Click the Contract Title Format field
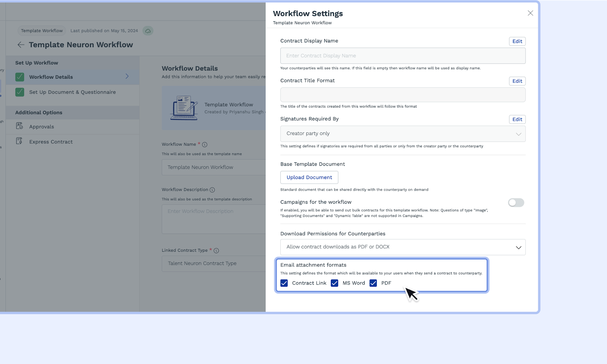This screenshot has height=364, width=607. 403,95
